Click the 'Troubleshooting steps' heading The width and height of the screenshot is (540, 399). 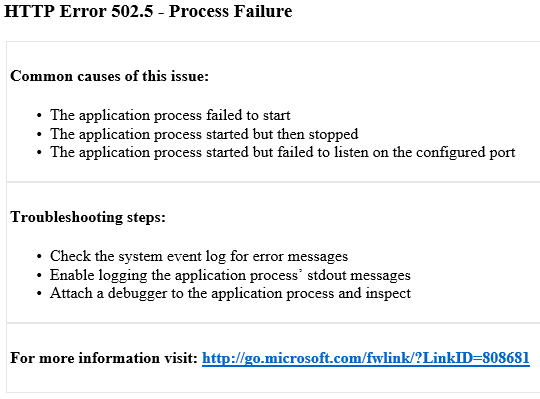click(x=88, y=217)
